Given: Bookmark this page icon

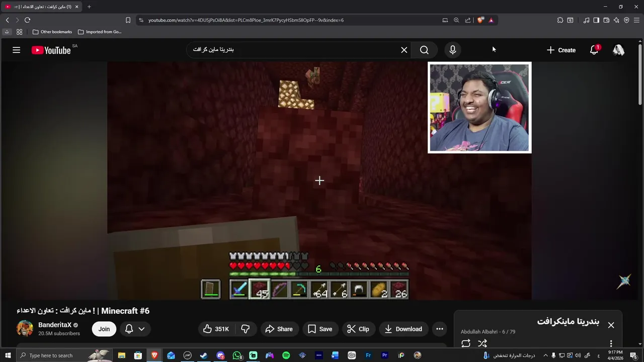Looking at the screenshot, I should tap(128, 20).
